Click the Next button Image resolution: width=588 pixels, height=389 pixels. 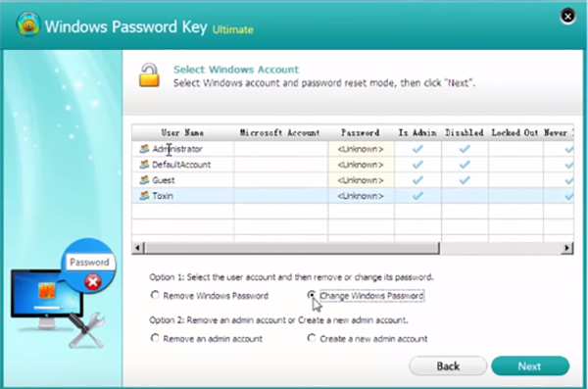click(530, 365)
